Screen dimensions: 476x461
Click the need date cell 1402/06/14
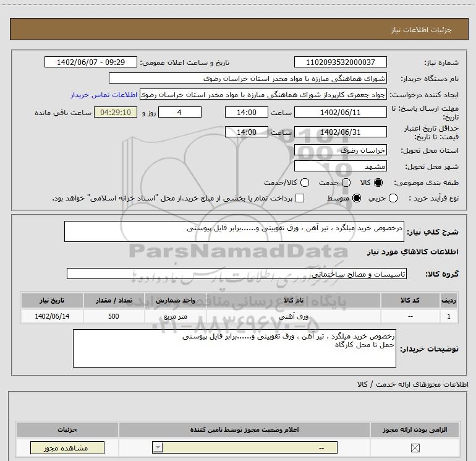(52, 316)
